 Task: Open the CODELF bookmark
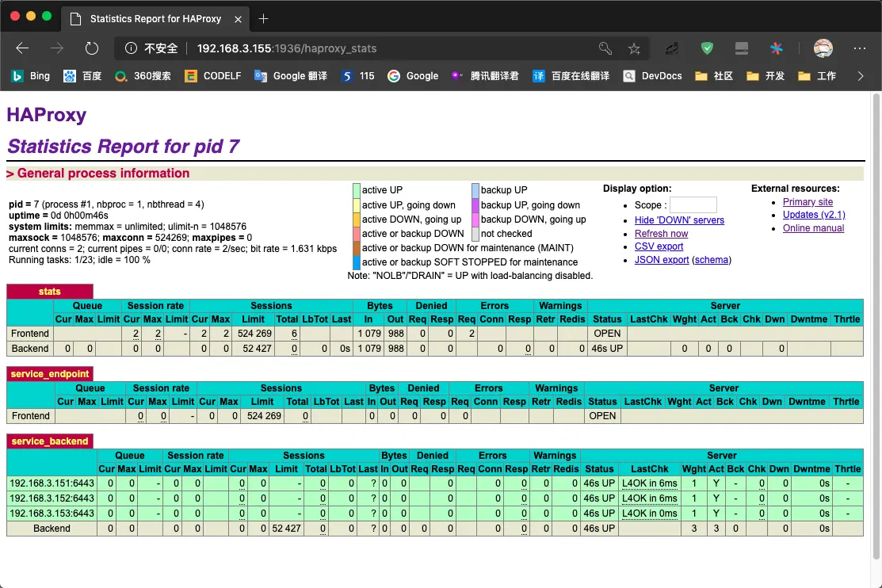tap(212, 76)
